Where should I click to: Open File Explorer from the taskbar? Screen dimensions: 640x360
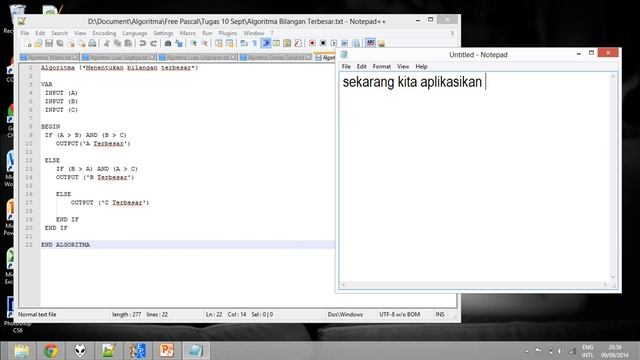pos(22,351)
